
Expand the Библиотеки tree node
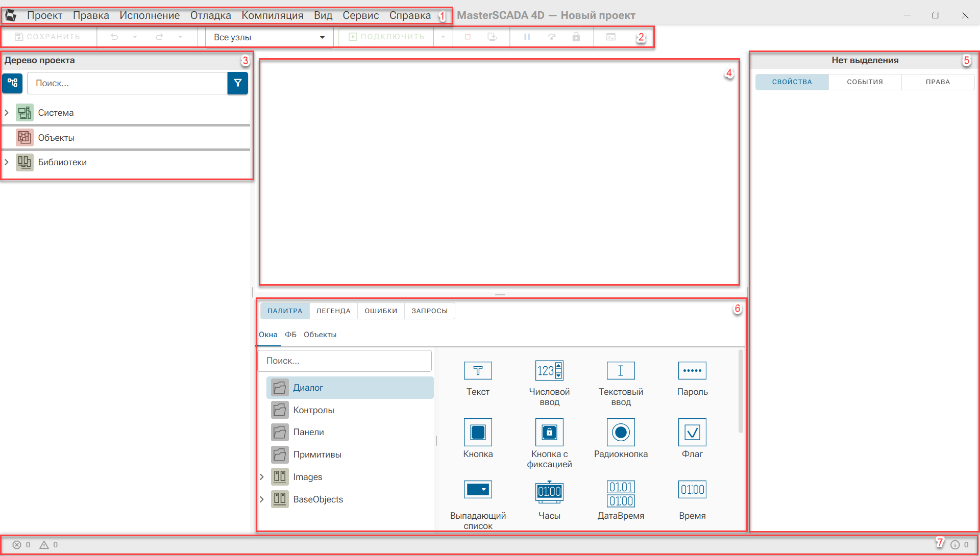click(7, 162)
